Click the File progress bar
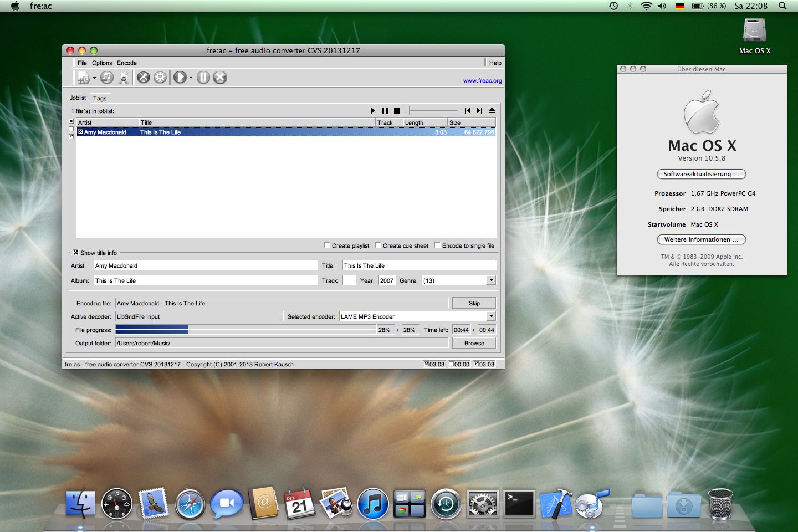The width and height of the screenshot is (798, 532). [246, 330]
